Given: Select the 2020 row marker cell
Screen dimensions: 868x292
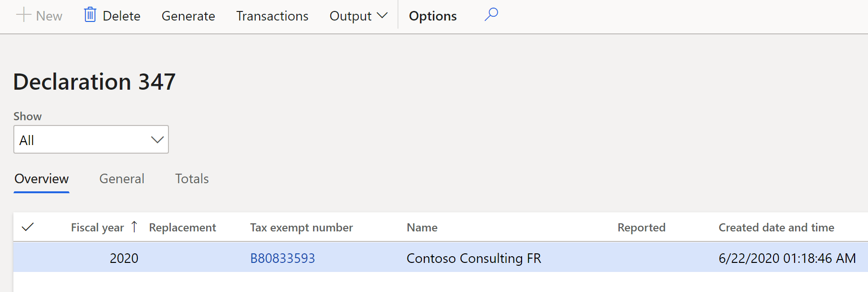Looking at the screenshot, I should click(x=28, y=258).
